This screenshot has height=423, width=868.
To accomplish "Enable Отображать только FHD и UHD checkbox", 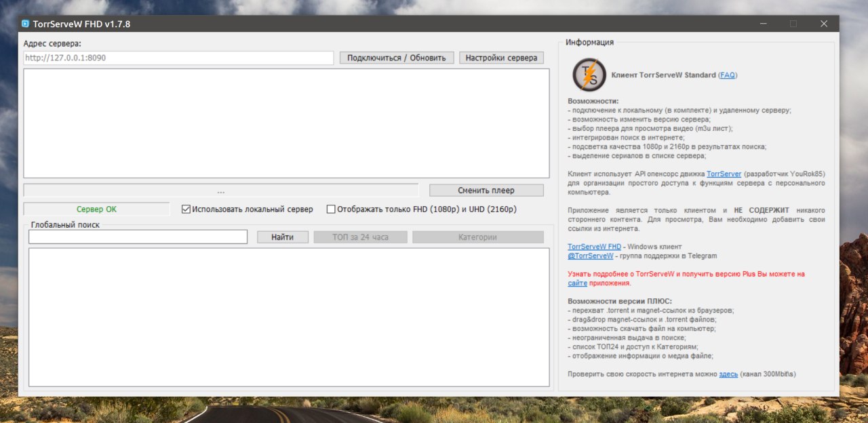I will [331, 209].
